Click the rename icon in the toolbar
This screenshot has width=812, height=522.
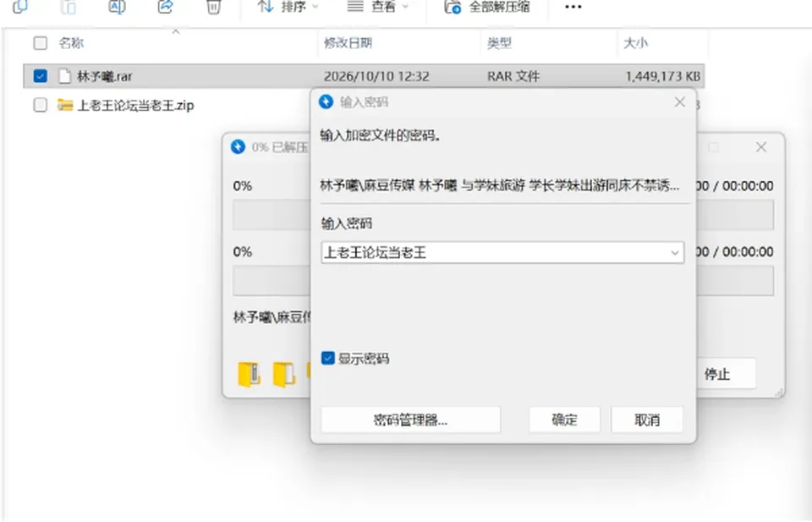point(117,7)
